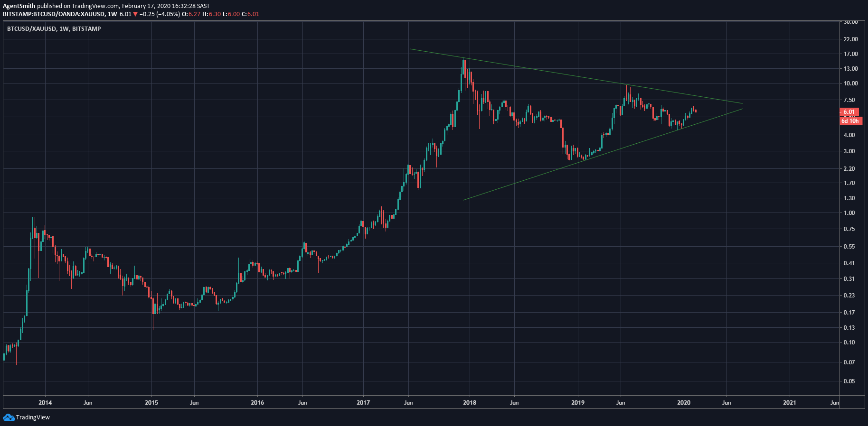Click the 13.00 price scale label
868x426 pixels.
click(x=851, y=69)
